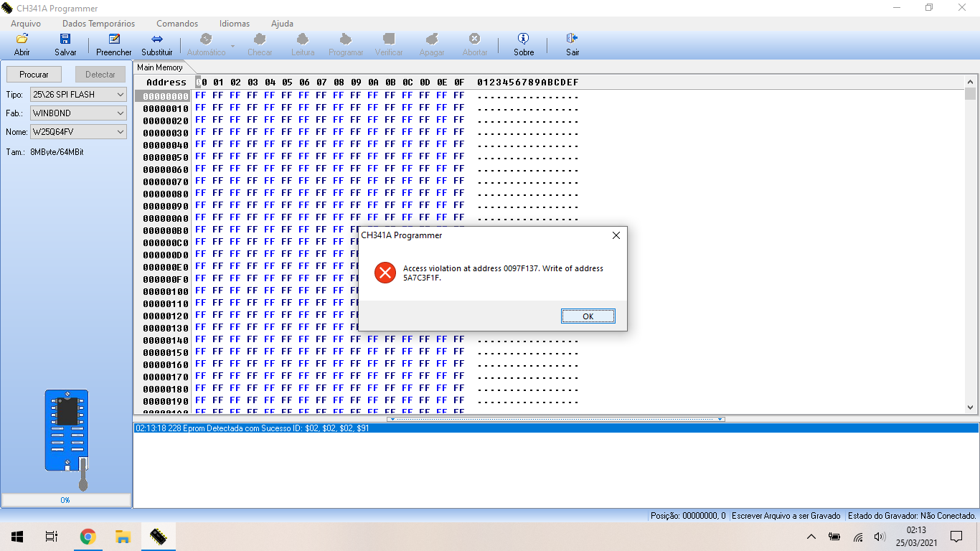Open the Ajuda menu
This screenshot has width=980, height=551.
pos(282,24)
